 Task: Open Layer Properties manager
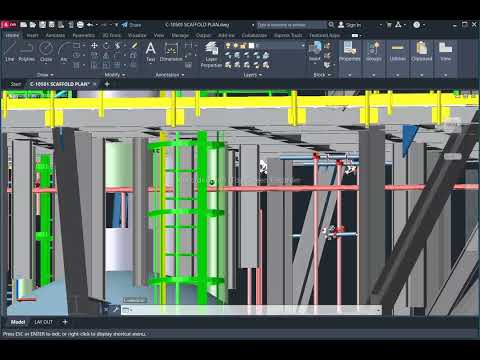(x=211, y=55)
